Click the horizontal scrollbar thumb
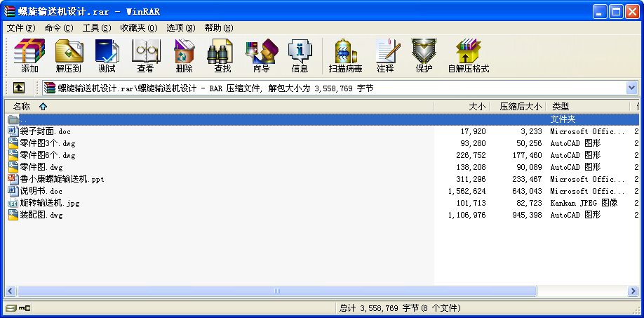The image size is (644, 318). (277, 291)
